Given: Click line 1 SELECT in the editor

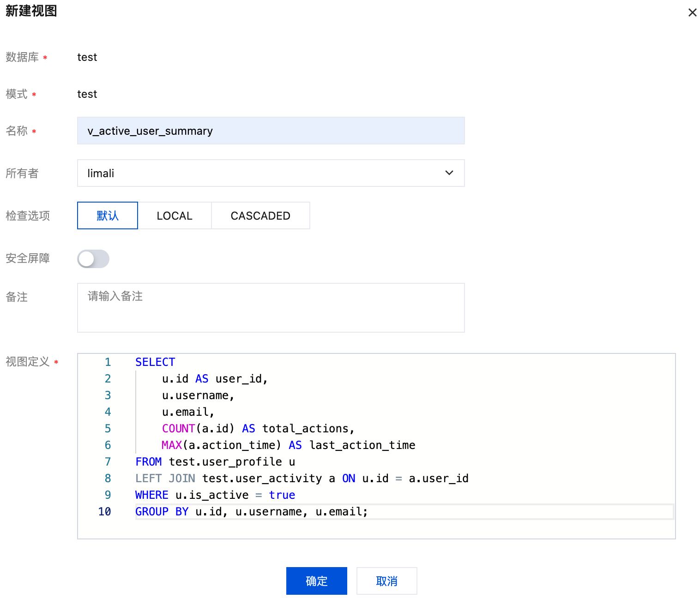Looking at the screenshot, I should pyautogui.click(x=155, y=362).
